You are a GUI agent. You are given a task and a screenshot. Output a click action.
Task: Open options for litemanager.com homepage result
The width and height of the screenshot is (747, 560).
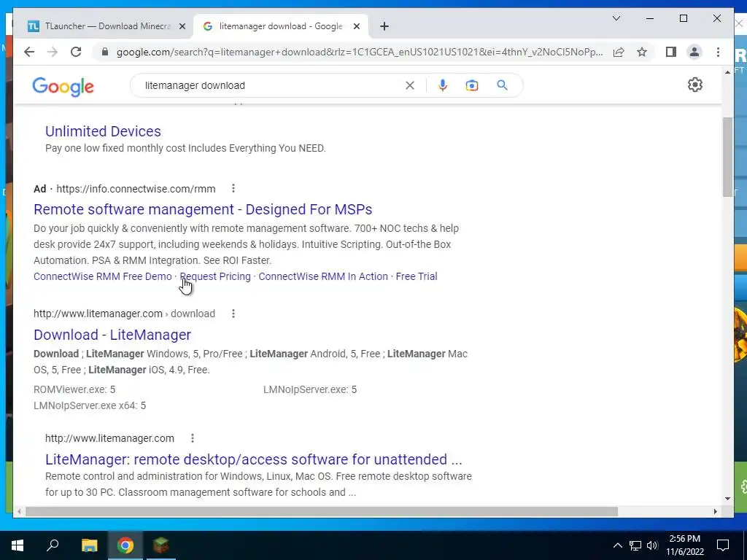pyautogui.click(x=192, y=438)
